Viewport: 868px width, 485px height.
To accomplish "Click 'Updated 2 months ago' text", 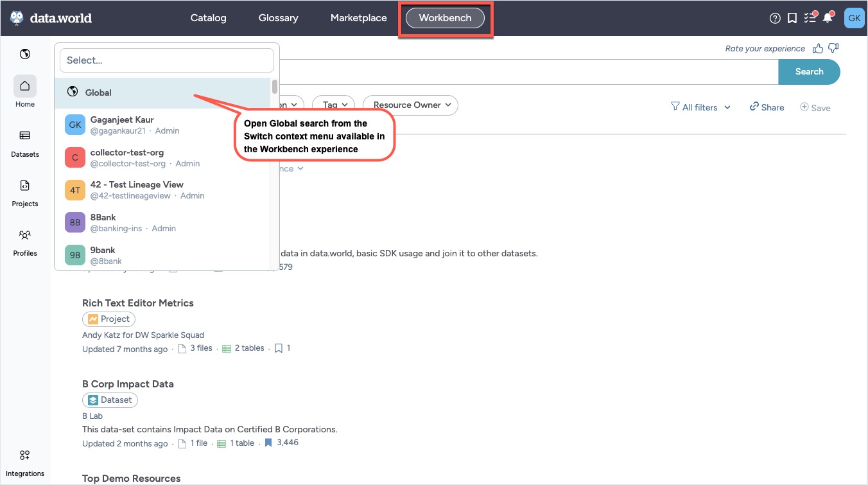I will [x=125, y=443].
